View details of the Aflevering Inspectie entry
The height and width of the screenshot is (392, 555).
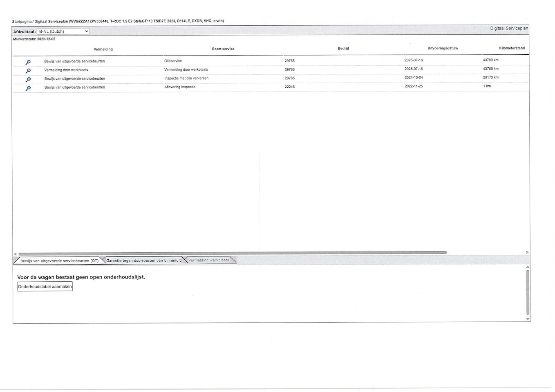pyautogui.click(x=28, y=88)
